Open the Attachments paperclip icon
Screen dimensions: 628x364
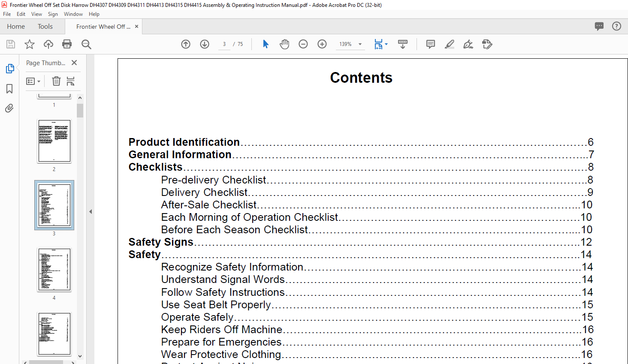click(x=9, y=108)
